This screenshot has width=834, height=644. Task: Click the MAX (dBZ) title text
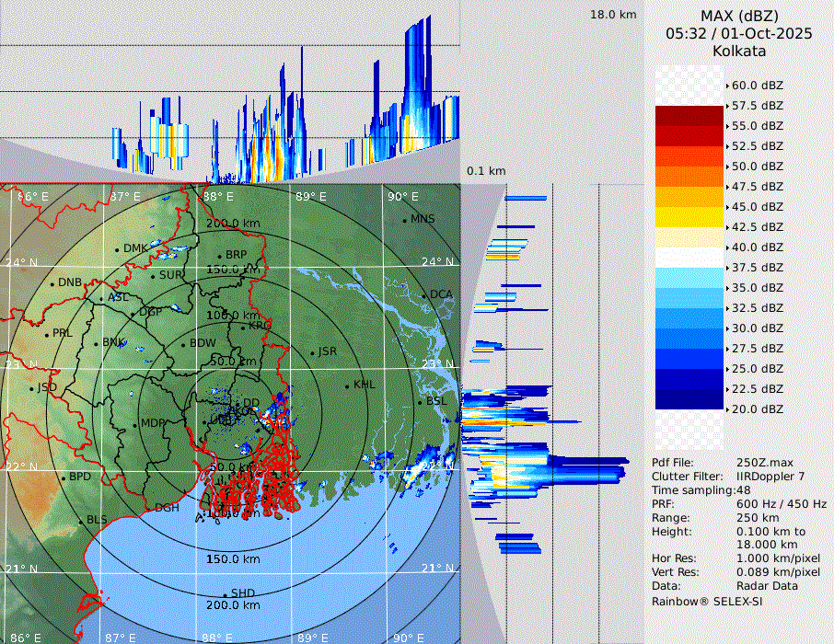739,16
